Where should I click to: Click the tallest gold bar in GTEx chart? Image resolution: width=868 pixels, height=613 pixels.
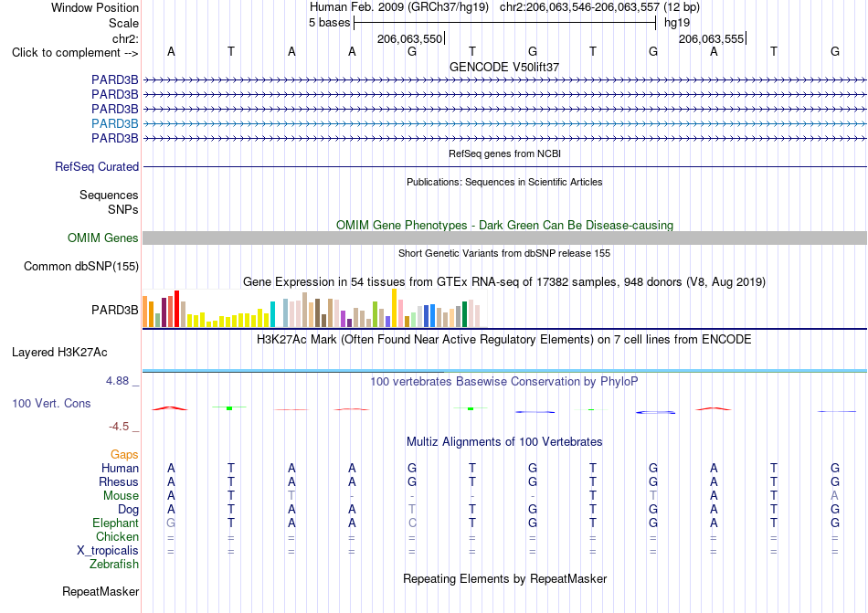[394, 308]
